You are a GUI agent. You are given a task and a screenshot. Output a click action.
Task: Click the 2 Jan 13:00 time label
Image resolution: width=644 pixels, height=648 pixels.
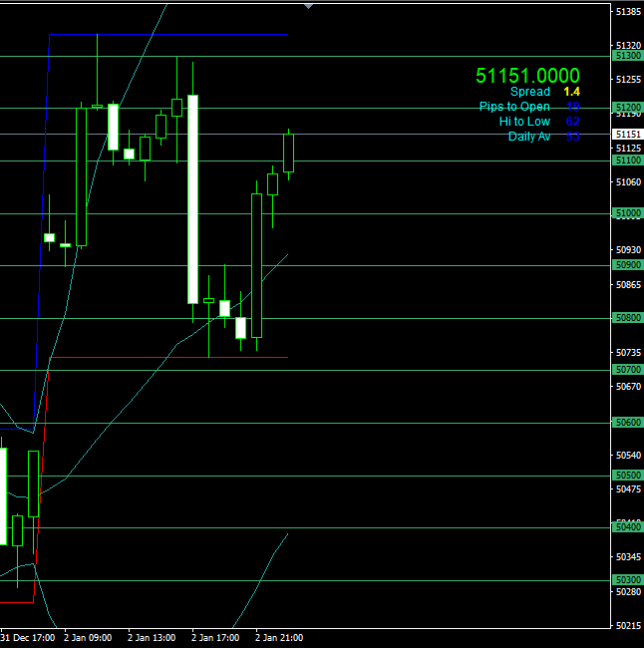tap(152, 637)
